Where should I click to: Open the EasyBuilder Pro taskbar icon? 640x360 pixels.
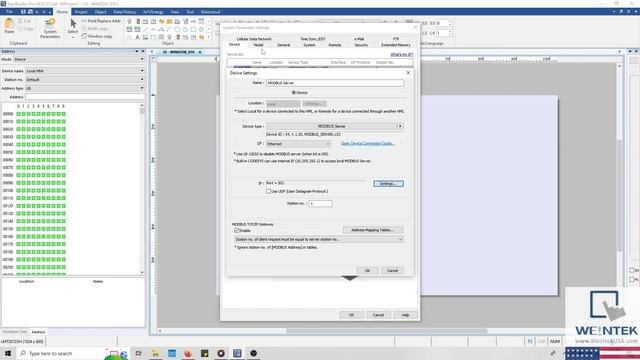(237, 353)
